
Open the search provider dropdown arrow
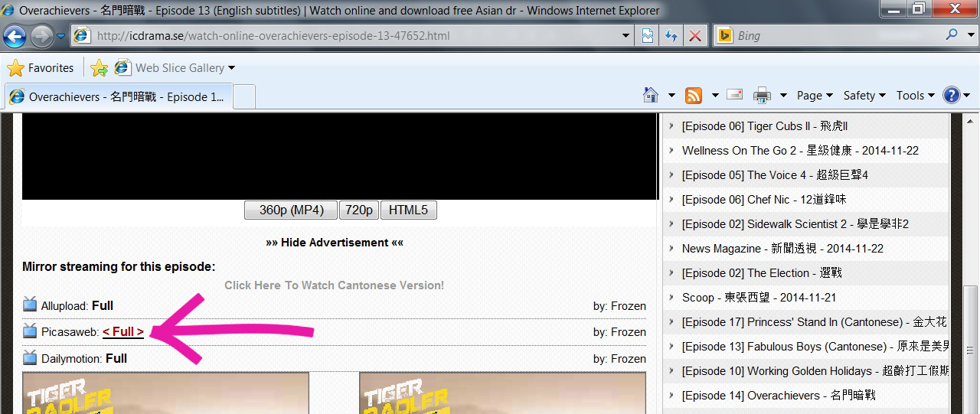(x=970, y=36)
